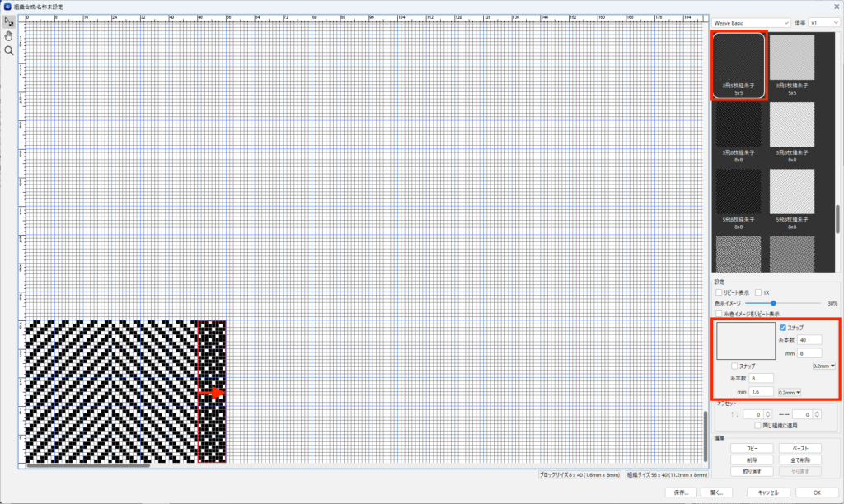Adjust the 色糸イメージ slider handle
844x504 pixels.
773,303
